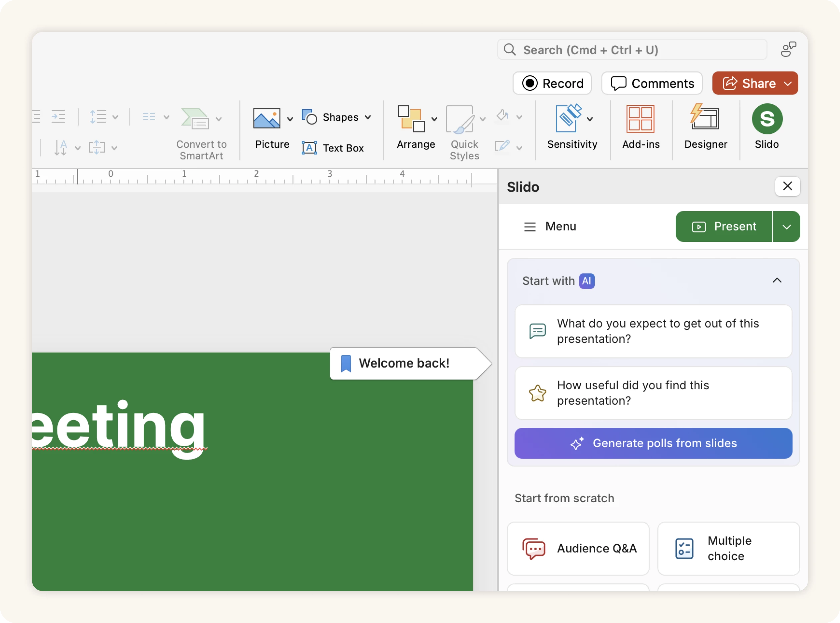Open the Share button dropdown
This screenshot has height=623, width=840.
coord(788,83)
